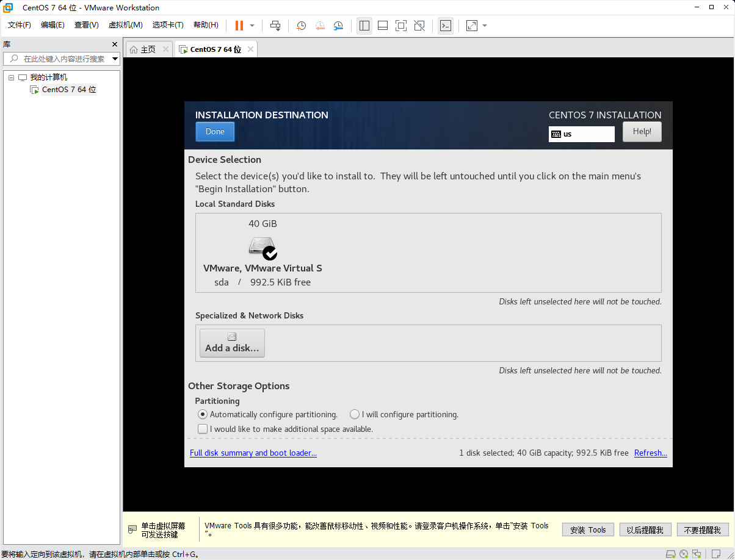Click the Add a disk... button
This screenshot has height=560, width=735.
click(232, 343)
